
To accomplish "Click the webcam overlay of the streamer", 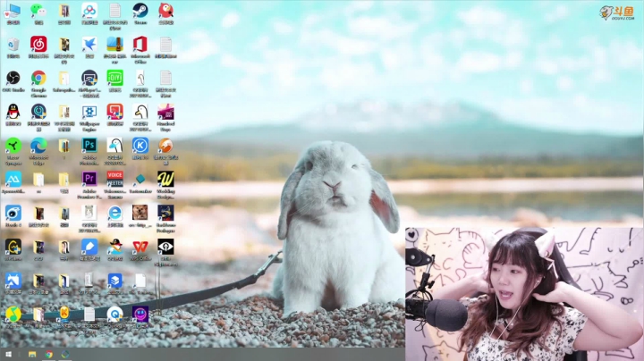I will [524, 294].
